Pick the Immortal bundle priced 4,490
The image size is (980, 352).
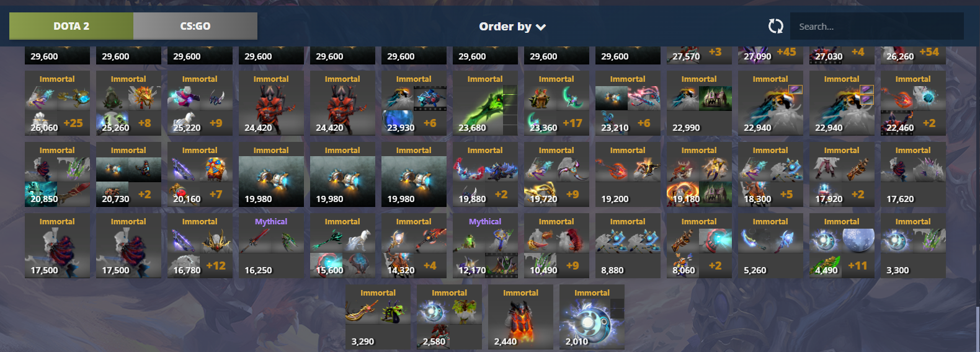pos(842,245)
